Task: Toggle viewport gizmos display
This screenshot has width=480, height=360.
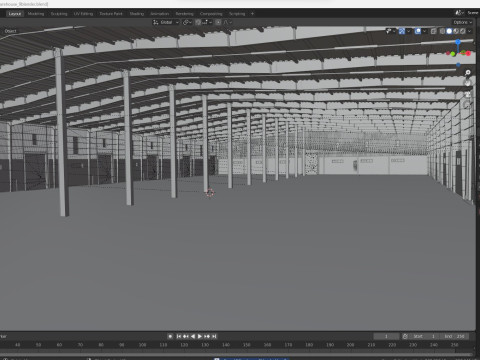Action: 402,31
